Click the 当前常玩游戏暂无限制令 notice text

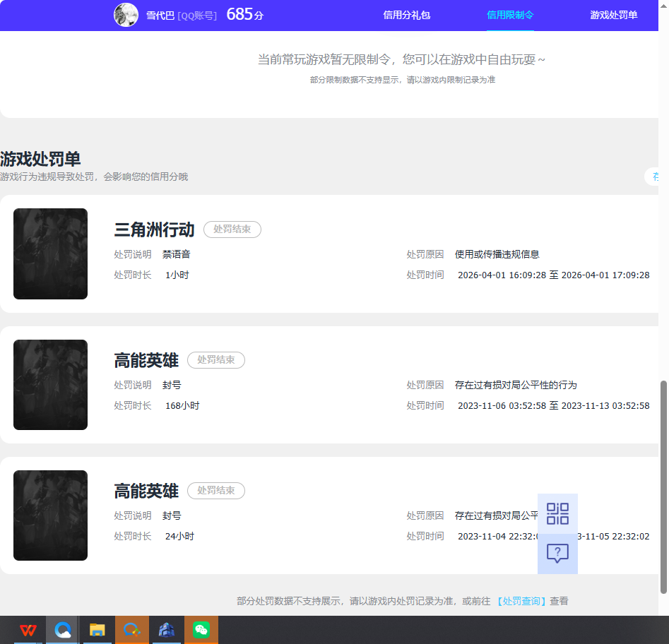click(401, 59)
